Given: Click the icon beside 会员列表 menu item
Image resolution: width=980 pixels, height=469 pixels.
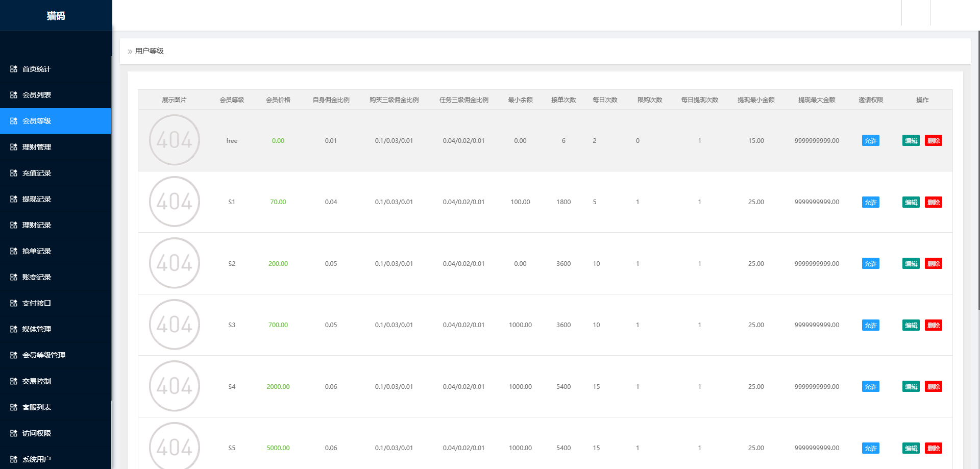Looking at the screenshot, I should point(14,95).
